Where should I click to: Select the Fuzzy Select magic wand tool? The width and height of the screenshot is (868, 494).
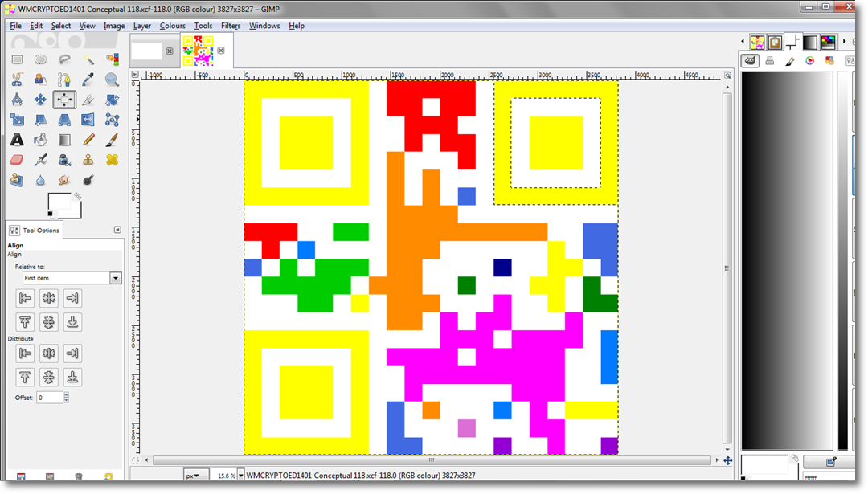(88, 59)
